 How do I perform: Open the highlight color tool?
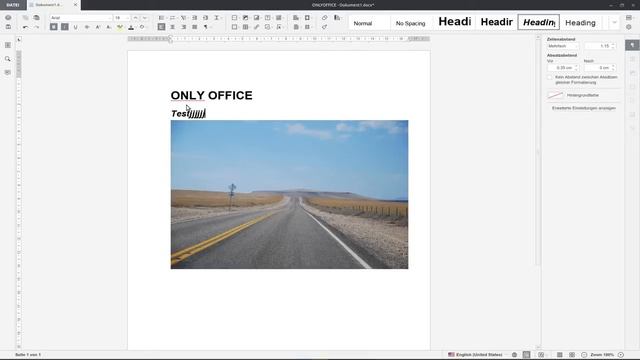pyautogui.click(x=120, y=27)
